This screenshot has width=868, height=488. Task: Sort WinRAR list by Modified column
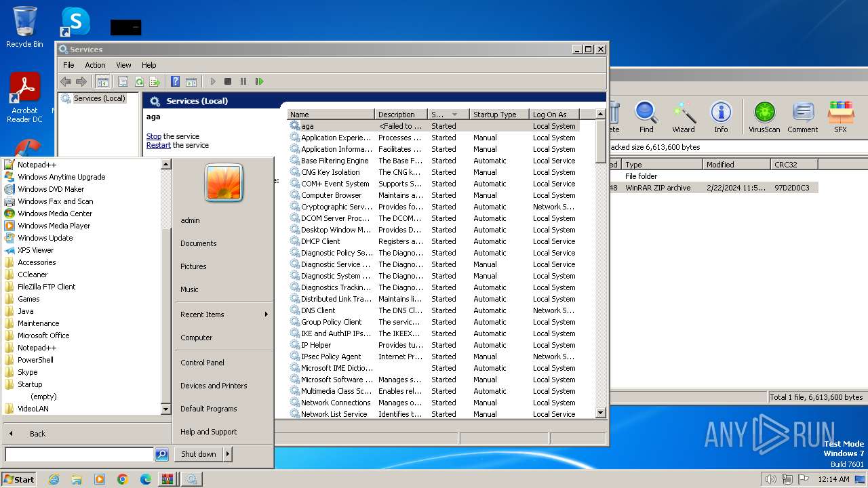737,165
